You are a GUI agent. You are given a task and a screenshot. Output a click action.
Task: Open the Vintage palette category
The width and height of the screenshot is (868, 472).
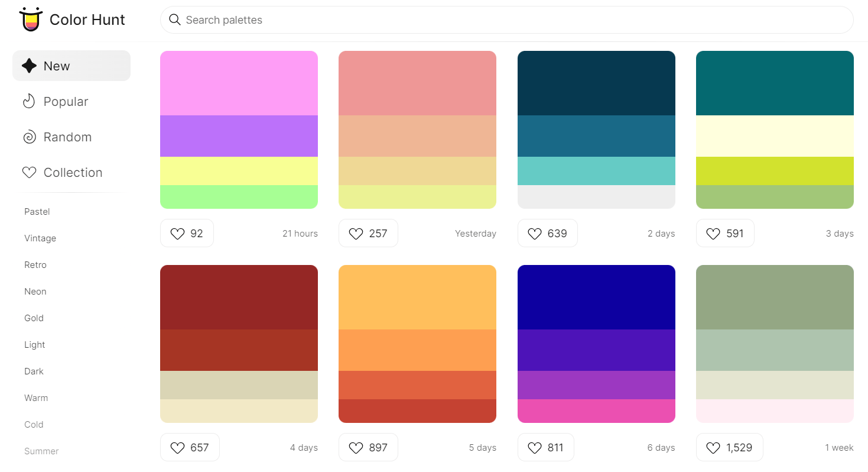coord(40,238)
